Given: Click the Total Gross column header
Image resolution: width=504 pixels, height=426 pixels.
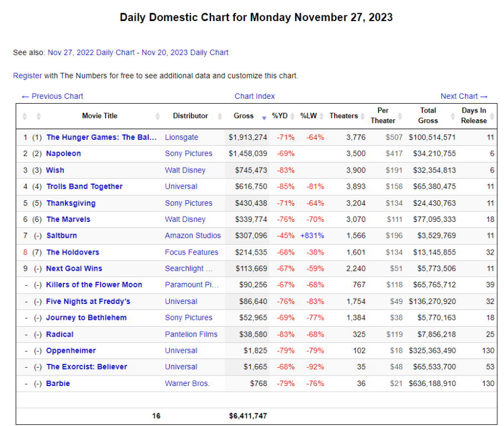Looking at the screenshot, I should pyautogui.click(x=428, y=115).
